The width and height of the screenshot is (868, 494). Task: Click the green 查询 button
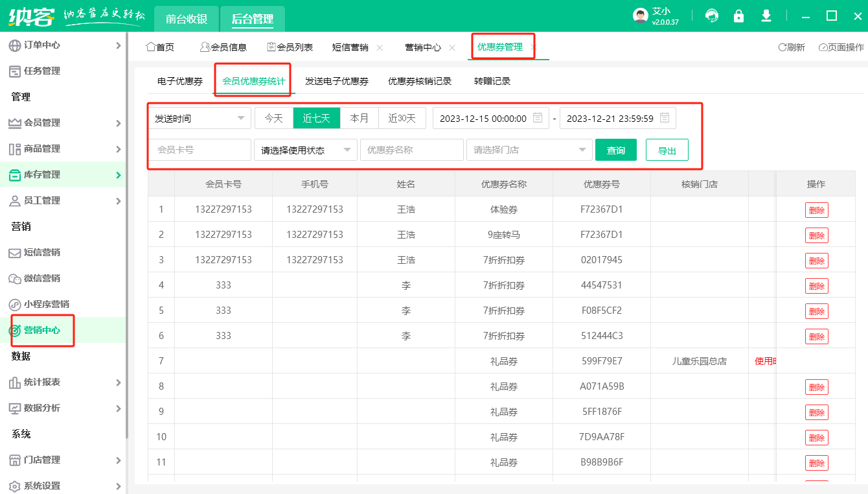615,150
